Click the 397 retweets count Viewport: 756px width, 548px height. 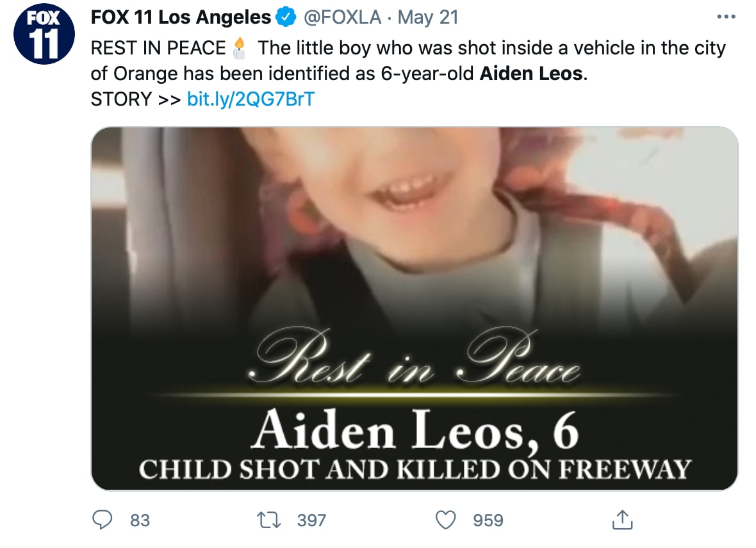[x=311, y=520]
